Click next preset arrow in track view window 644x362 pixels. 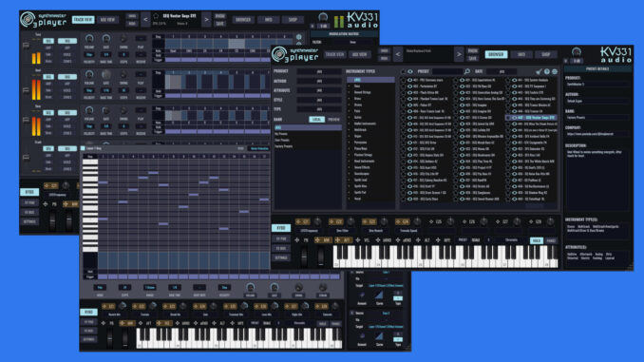pos(206,19)
